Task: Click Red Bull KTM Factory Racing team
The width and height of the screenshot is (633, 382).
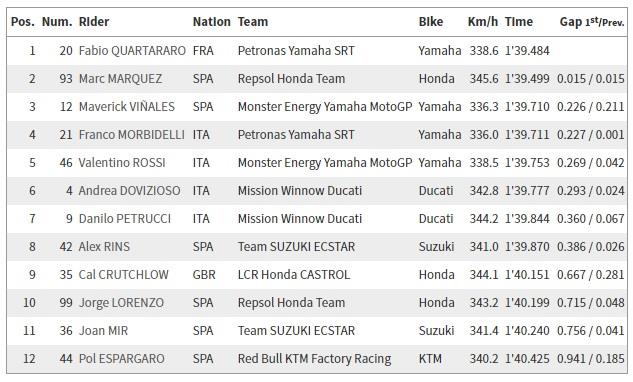Action: [314, 359]
